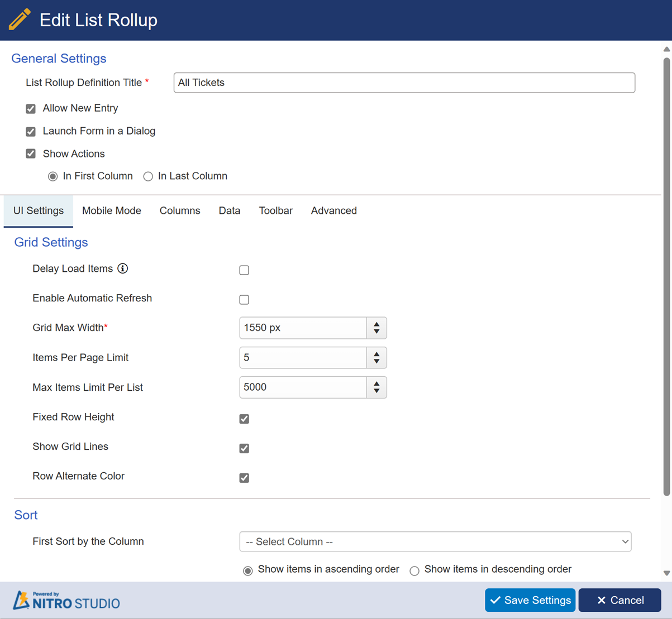Image resolution: width=672 pixels, height=619 pixels.
Task: Open the Advanced tab
Action: pyautogui.click(x=333, y=211)
